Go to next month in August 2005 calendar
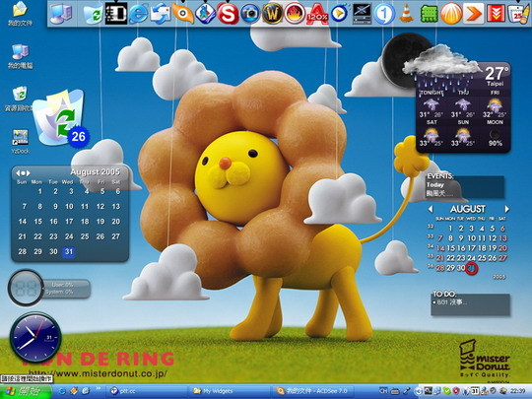 point(29,173)
